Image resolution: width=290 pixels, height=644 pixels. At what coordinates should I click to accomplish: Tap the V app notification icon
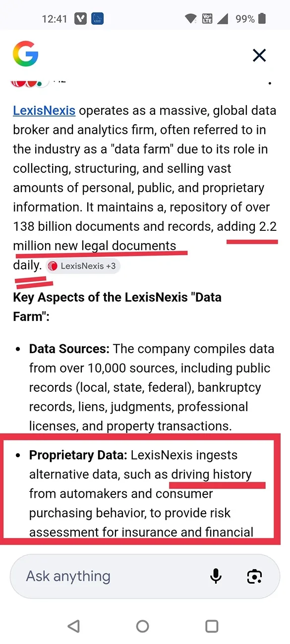coord(80,19)
